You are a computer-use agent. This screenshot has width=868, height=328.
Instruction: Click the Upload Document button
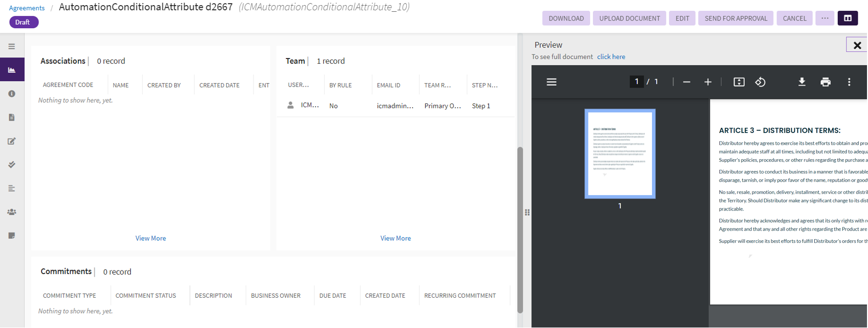pyautogui.click(x=629, y=18)
